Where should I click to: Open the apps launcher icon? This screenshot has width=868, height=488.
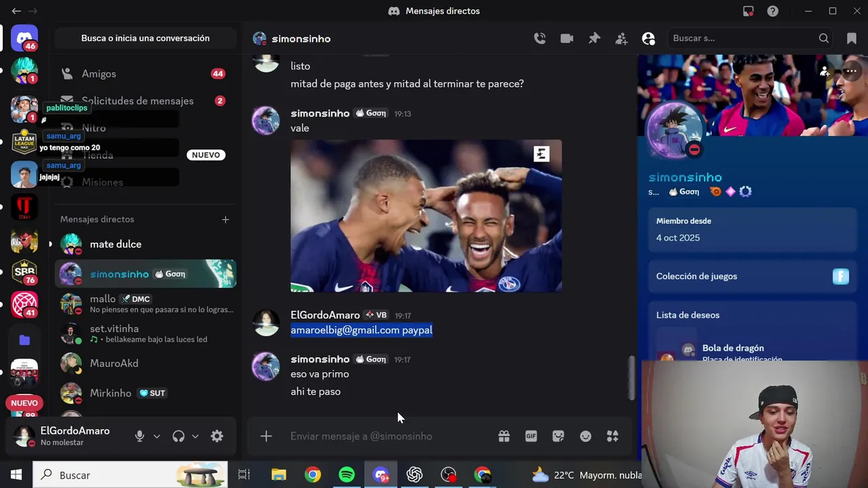coord(612,436)
